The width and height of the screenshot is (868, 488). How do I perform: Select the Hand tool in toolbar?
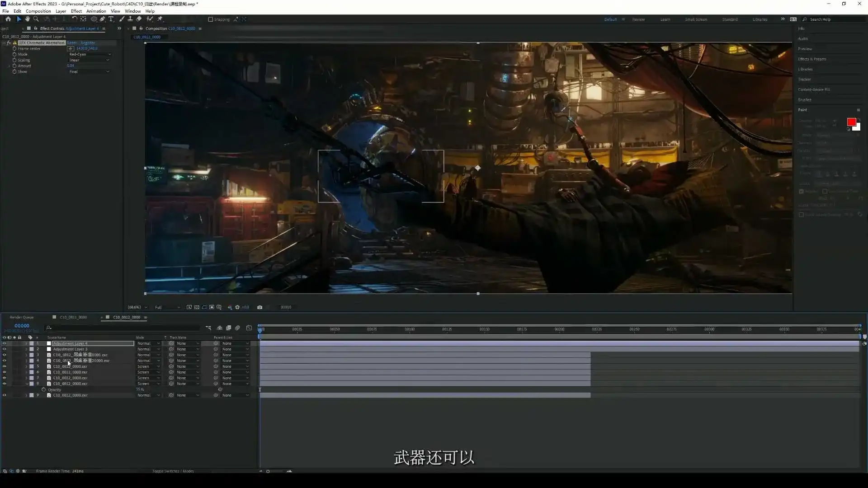click(28, 19)
